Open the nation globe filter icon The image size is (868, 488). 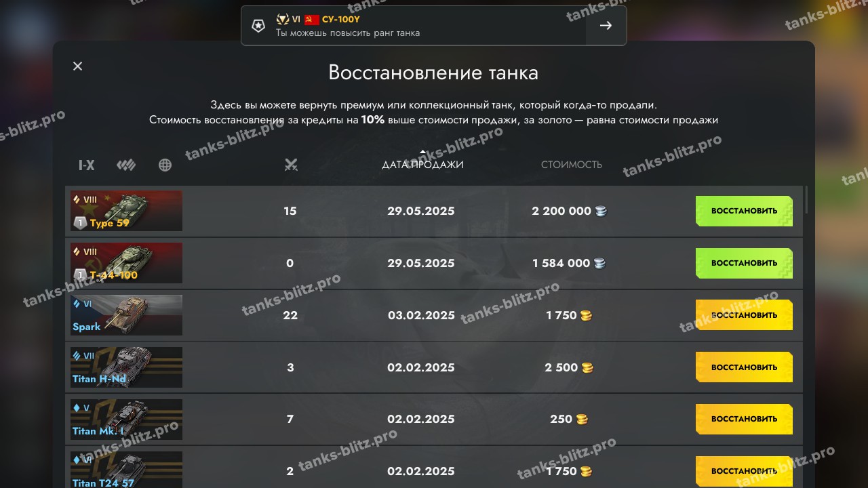pyautogui.click(x=165, y=165)
